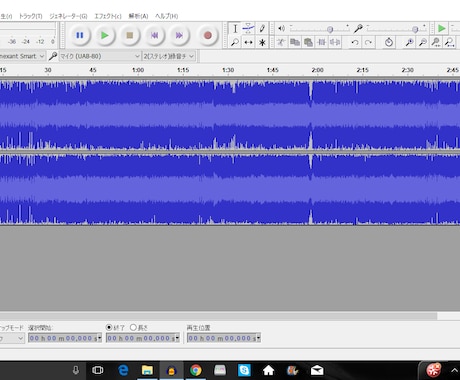460x380 pixels.
Task: Adjust the recording volume slider handle
Action: pyautogui.click(x=415, y=30)
